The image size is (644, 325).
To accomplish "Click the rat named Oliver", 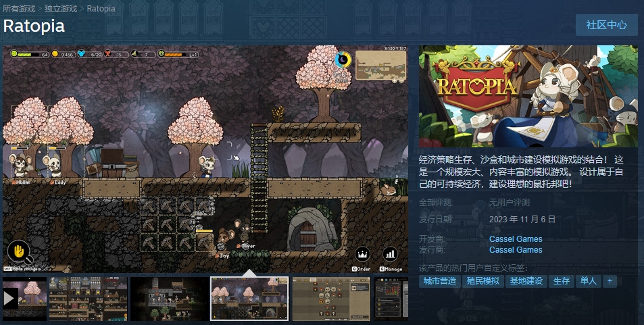I will 243,230.
